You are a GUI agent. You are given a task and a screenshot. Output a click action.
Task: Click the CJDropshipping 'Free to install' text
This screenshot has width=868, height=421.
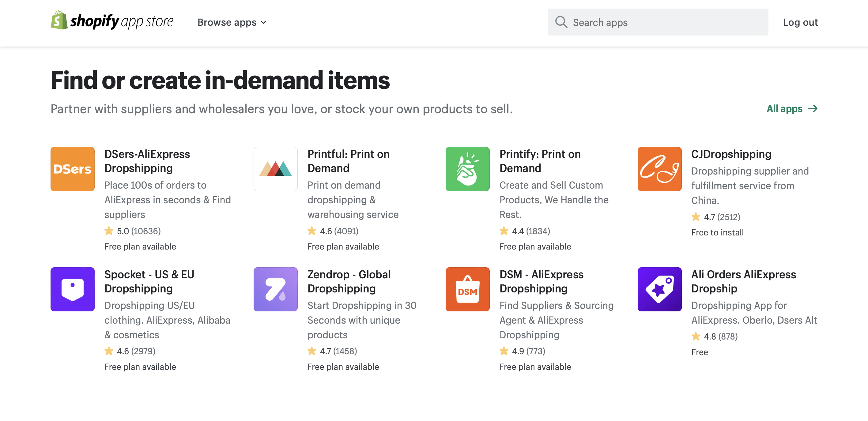click(x=717, y=232)
